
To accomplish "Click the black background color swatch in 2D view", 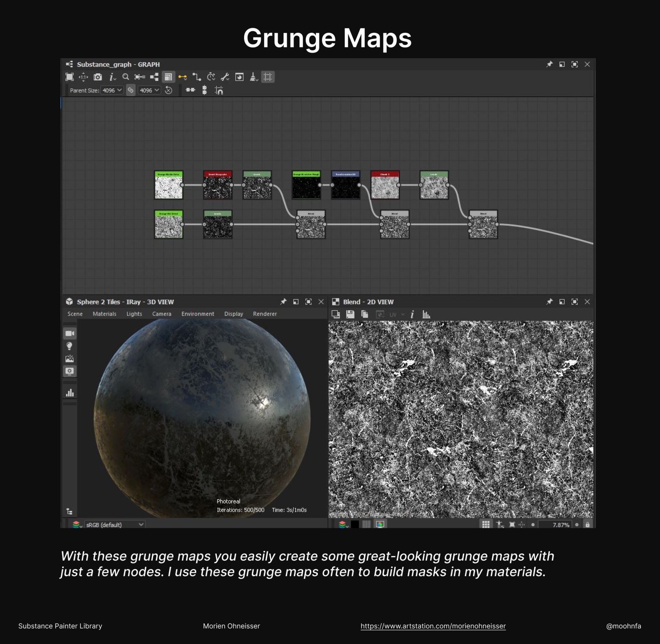I will coord(355,525).
